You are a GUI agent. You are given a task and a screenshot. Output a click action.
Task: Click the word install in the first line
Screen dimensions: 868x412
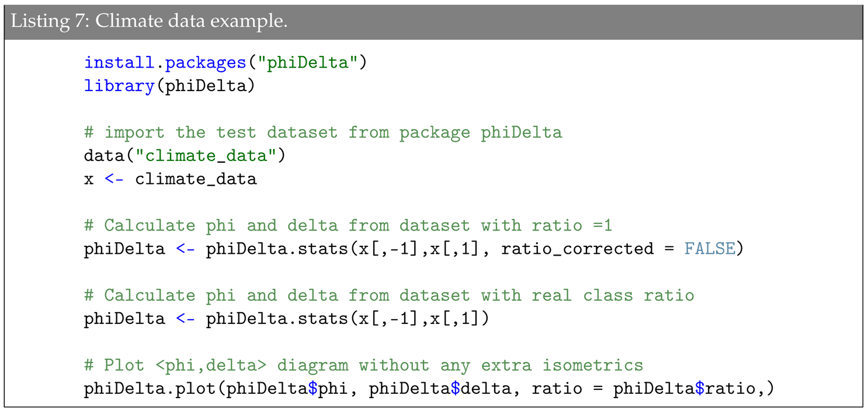(x=114, y=62)
